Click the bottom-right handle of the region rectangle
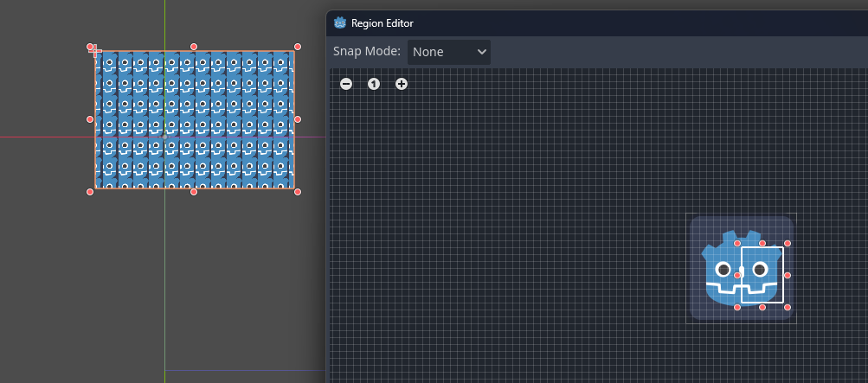The image size is (868, 383). pos(788,307)
